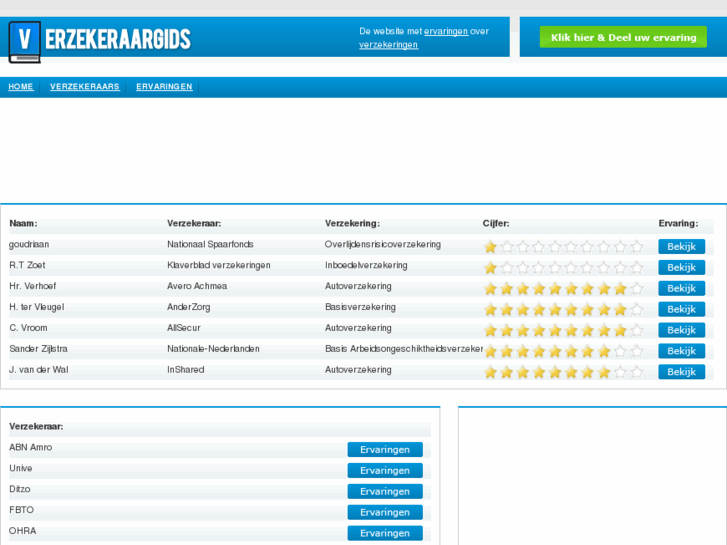This screenshot has height=545, width=727.
Task: View Hr. Verhoef's experience via Bekijk
Action: 682,289
